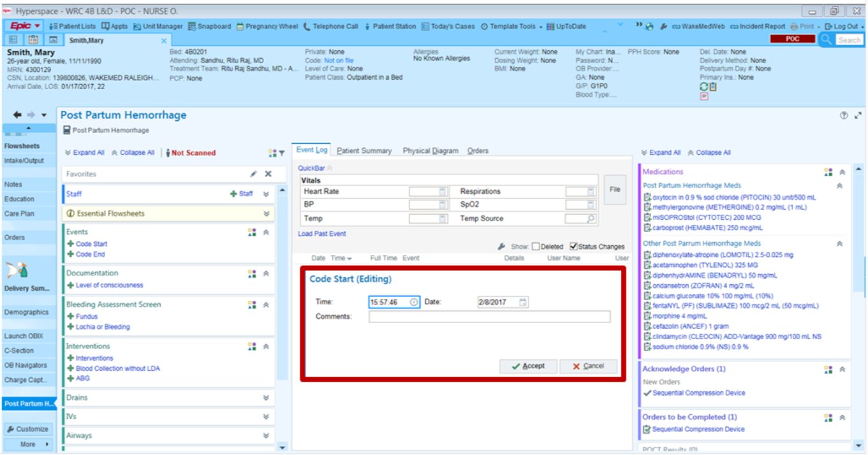Click the oxytocin (PITOCIN) medication order icon
Image resolution: width=868 pixels, height=455 pixels.
(647, 198)
